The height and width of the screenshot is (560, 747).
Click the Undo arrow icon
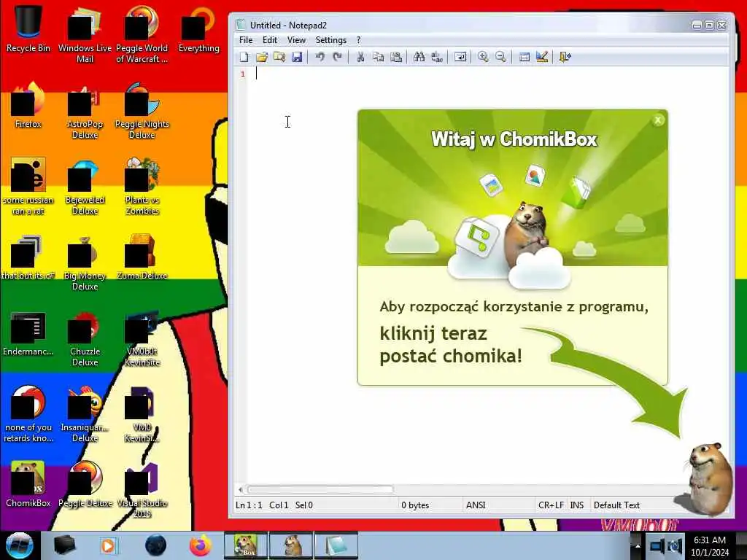[320, 57]
